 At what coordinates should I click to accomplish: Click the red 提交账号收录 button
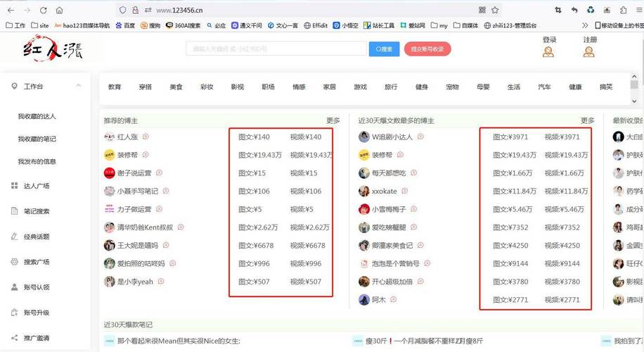tap(427, 49)
